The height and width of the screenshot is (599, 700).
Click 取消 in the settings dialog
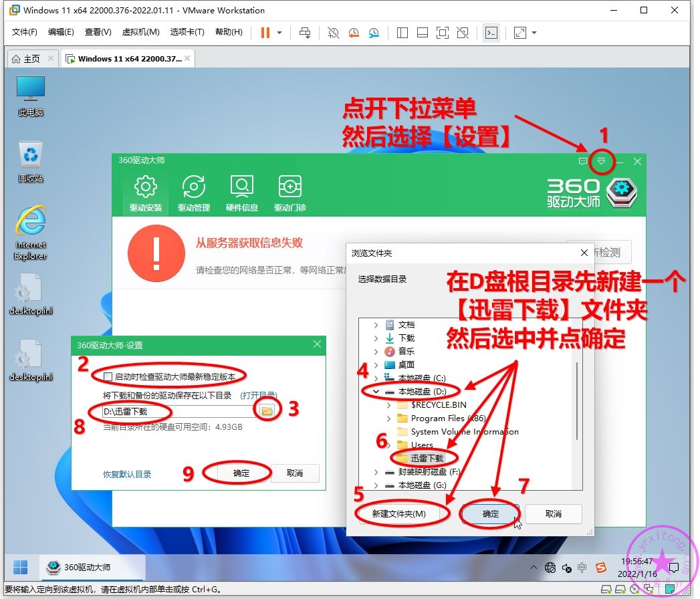[295, 473]
